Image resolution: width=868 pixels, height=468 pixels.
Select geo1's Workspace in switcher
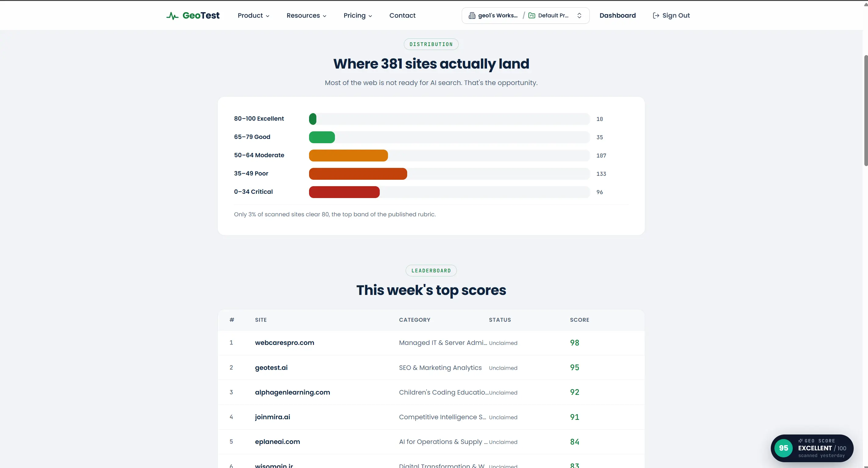coord(498,16)
